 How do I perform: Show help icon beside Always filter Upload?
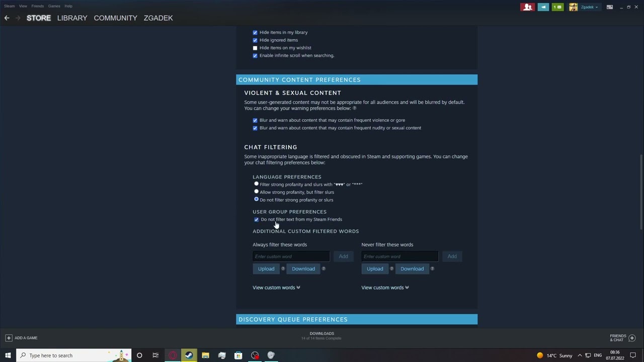tap(283, 268)
